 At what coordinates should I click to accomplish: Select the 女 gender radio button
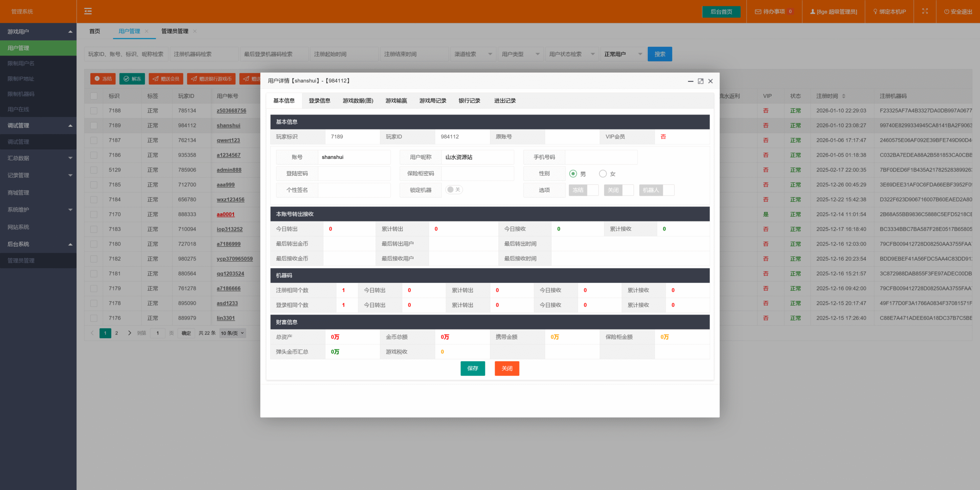coord(603,174)
